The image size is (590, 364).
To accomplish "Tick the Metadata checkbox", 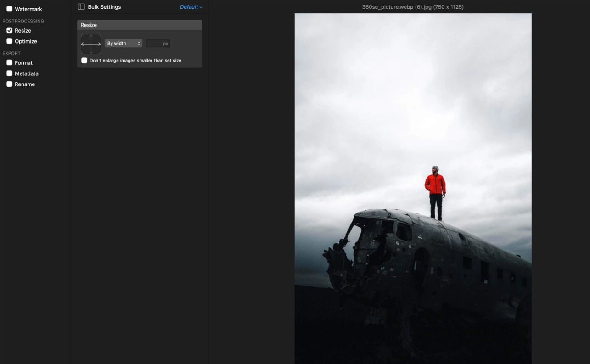I will click(9, 73).
